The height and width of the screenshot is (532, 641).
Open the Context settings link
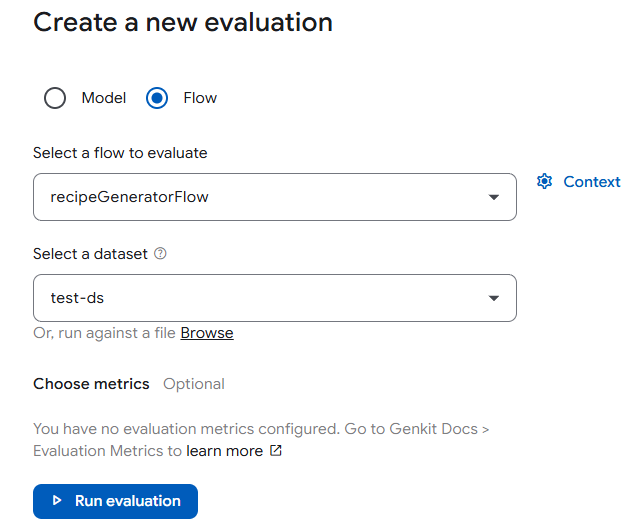point(591,182)
